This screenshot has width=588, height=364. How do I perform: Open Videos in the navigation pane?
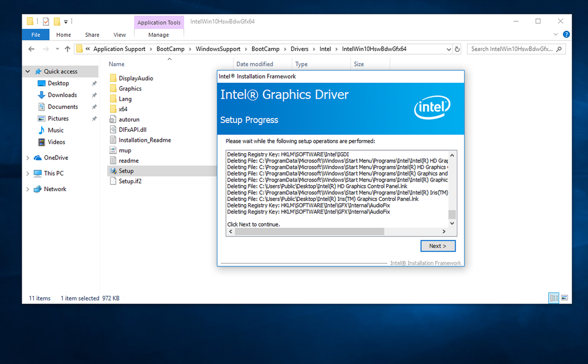[56, 142]
